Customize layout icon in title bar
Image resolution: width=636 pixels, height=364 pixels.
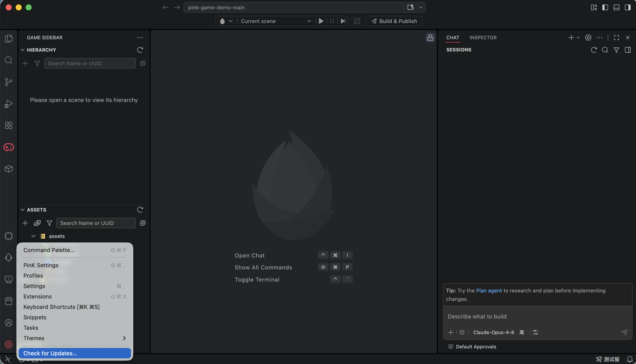tap(594, 7)
